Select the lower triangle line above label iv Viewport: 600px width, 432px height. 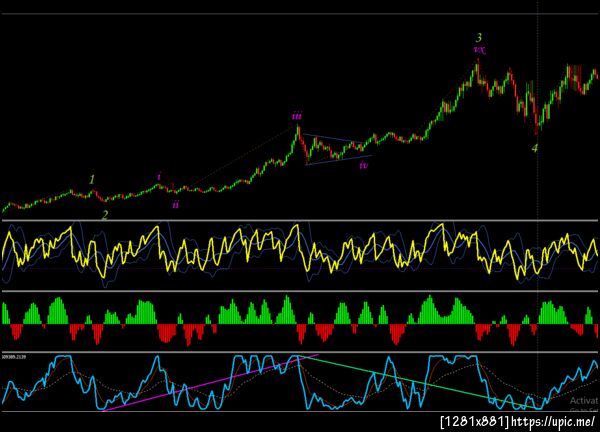point(339,160)
